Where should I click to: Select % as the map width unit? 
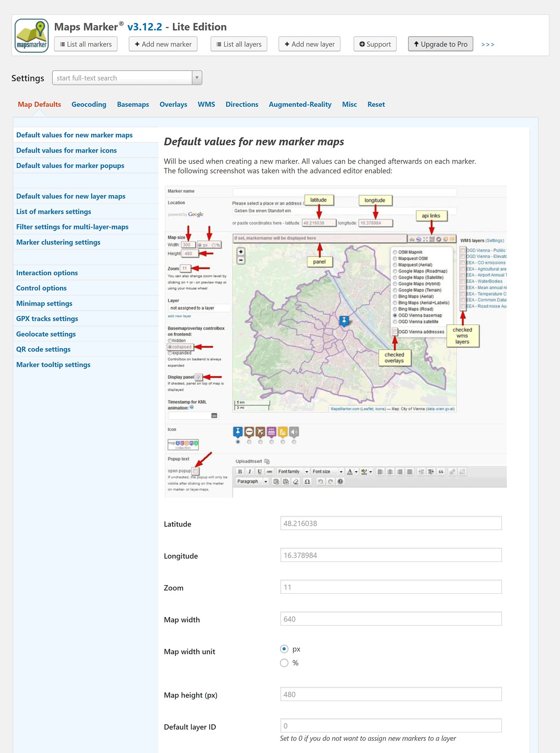click(284, 663)
